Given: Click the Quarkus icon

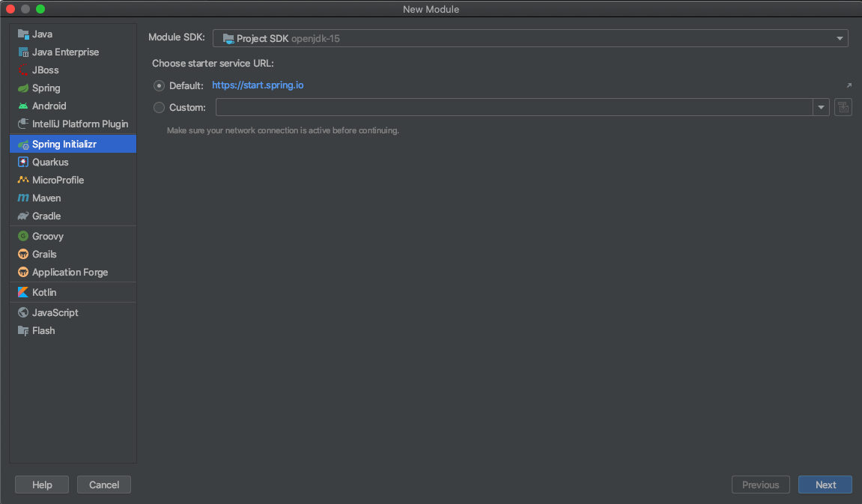Looking at the screenshot, I should [x=23, y=163].
